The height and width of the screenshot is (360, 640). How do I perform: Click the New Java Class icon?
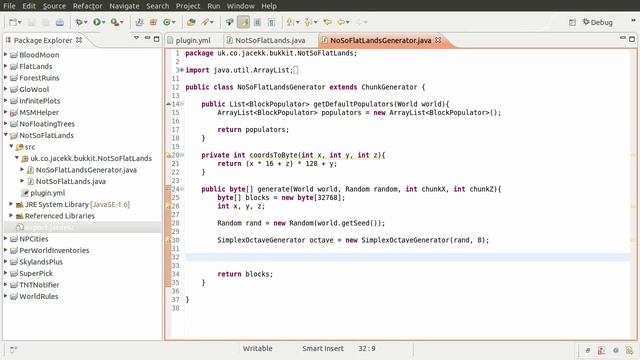click(x=167, y=22)
